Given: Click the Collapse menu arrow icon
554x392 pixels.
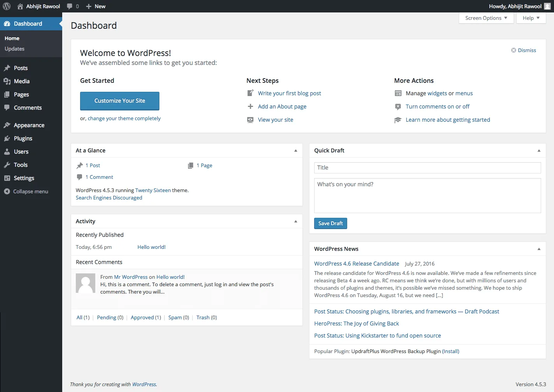Looking at the screenshot, I should [x=7, y=191].
